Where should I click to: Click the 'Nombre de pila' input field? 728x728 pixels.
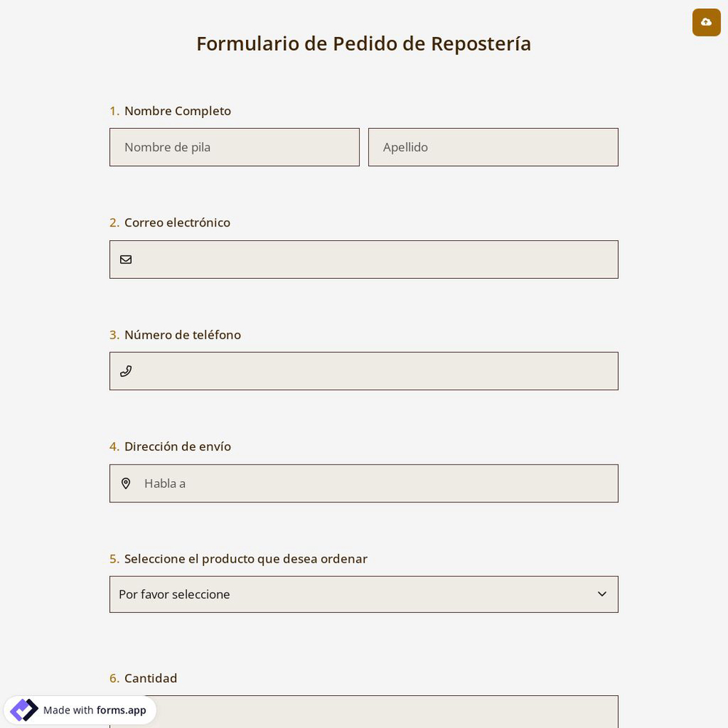(x=234, y=147)
